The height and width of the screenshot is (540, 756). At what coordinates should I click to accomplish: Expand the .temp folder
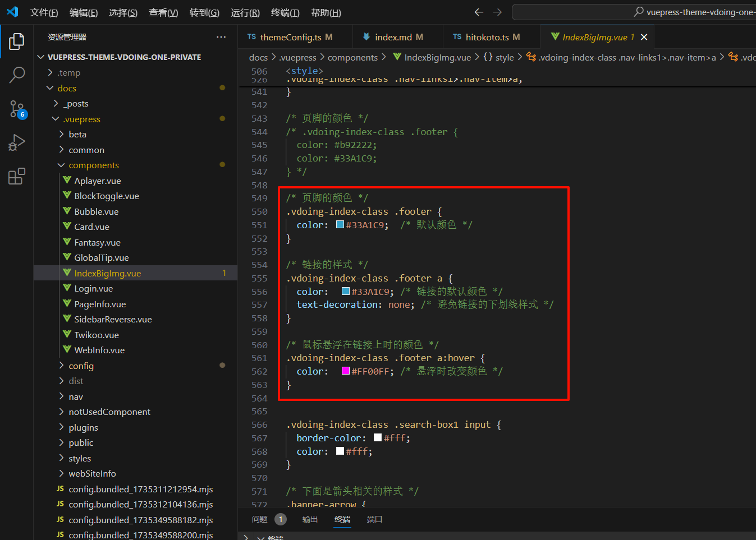click(x=135, y=72)
